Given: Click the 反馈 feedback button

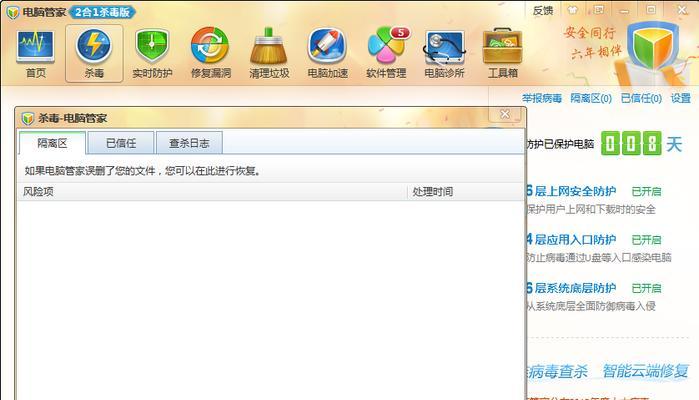Looking at the screenshot, I should point(543,10).
